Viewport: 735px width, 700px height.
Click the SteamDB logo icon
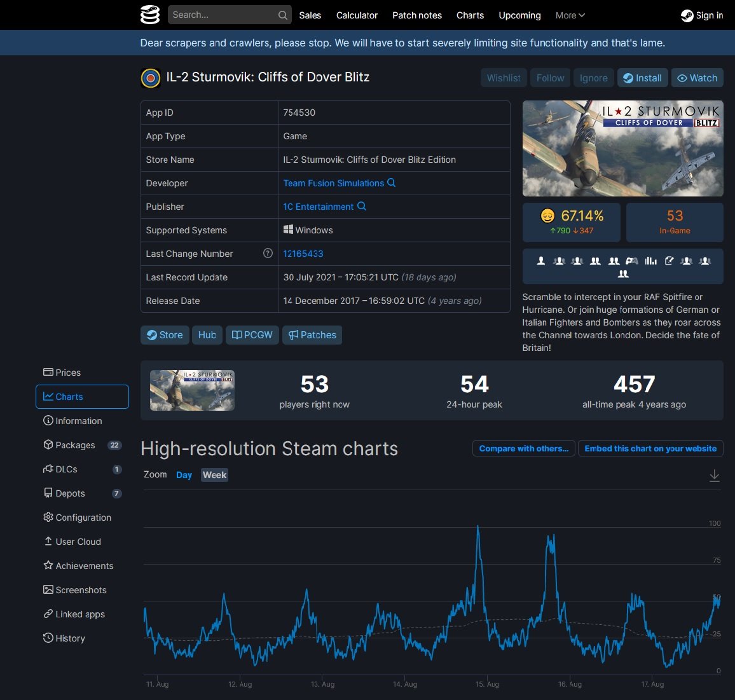pos(150,15)
